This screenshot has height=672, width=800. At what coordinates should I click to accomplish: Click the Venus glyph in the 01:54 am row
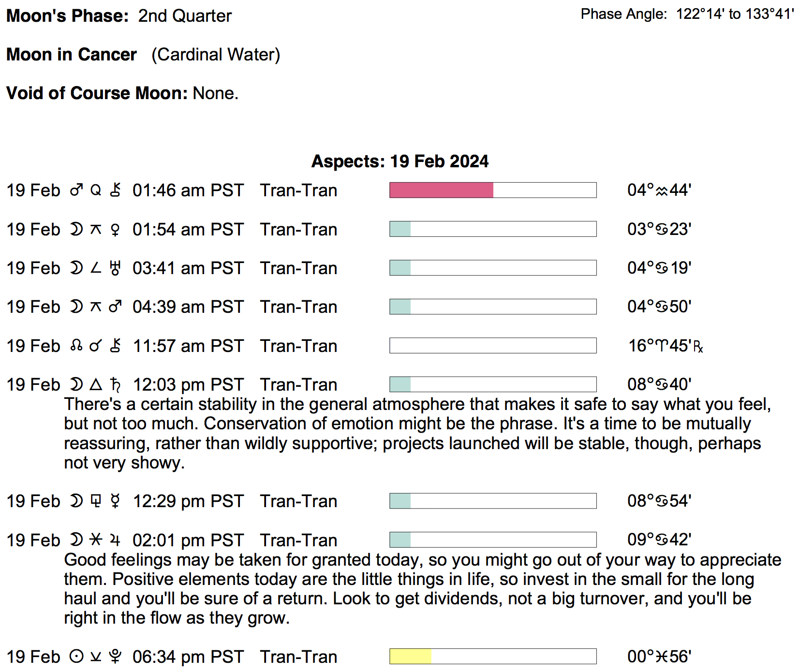tap(115, 230)
